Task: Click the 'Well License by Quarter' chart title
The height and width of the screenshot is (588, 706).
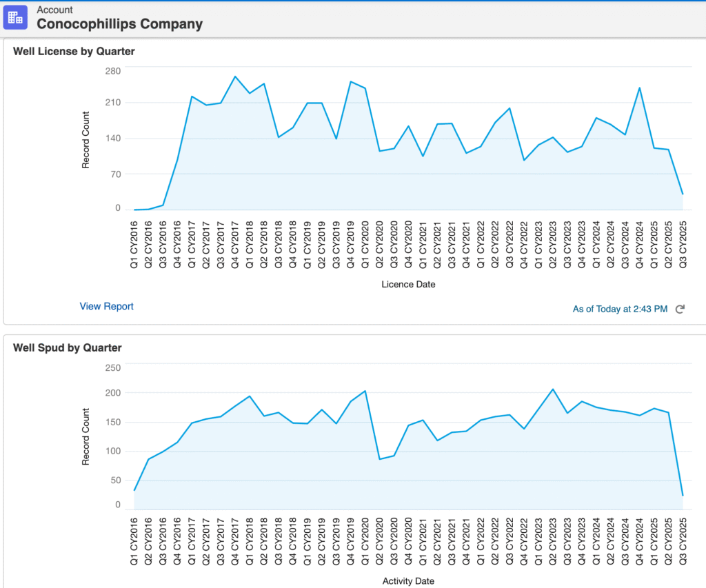Action: (x=74, y=51)
